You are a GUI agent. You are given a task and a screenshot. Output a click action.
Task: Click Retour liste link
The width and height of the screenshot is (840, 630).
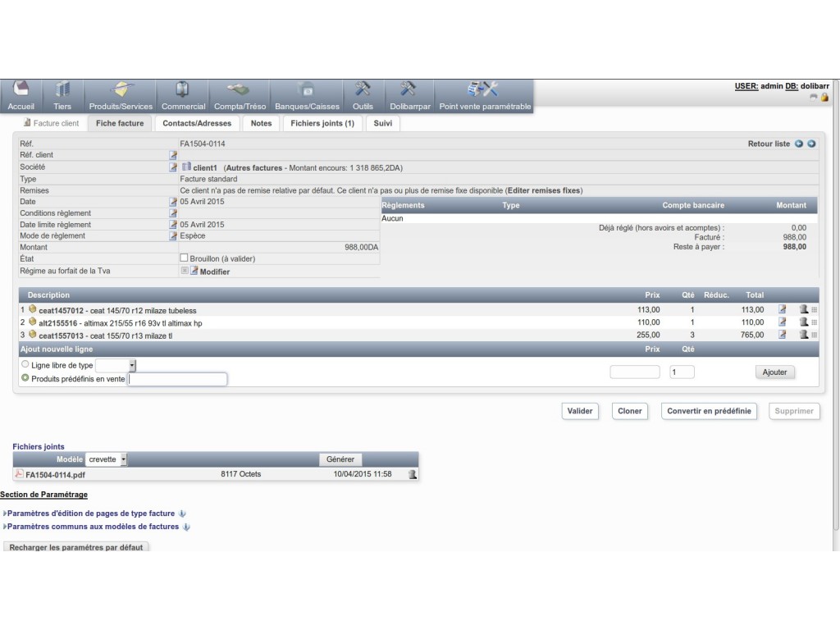[x=769, y=144]
